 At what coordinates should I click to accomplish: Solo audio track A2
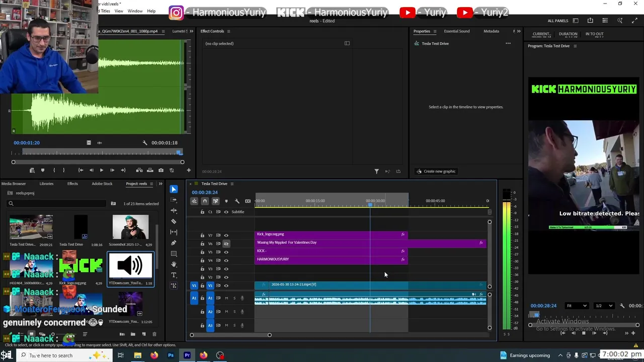click(x=234, y=312)
